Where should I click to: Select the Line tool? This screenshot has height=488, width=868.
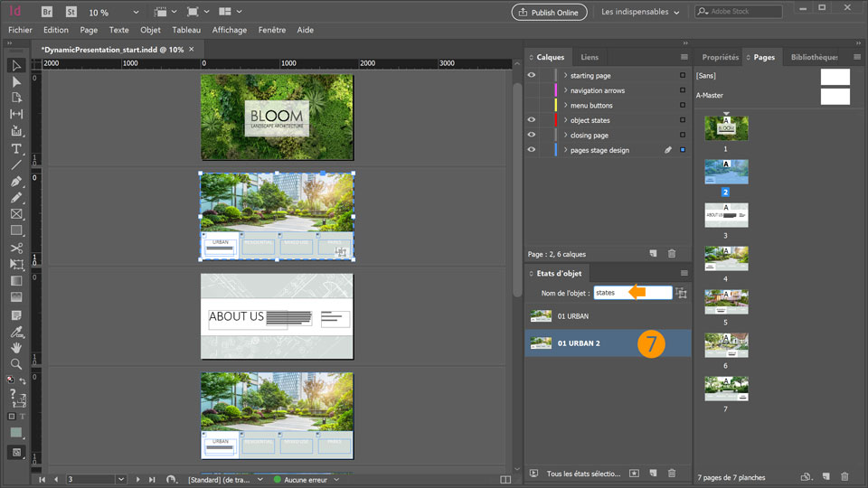click(x=16, y=164)
